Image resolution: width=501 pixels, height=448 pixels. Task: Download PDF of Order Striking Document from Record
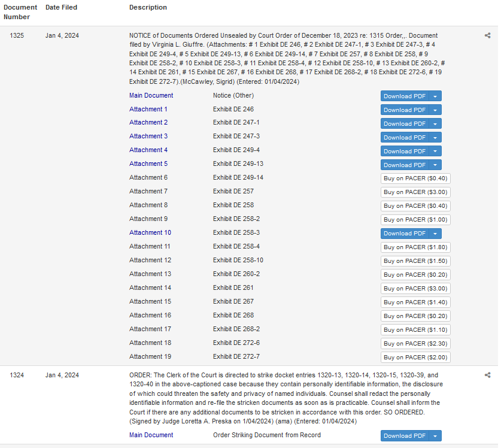pyautogui.click(x=405, y=435)
